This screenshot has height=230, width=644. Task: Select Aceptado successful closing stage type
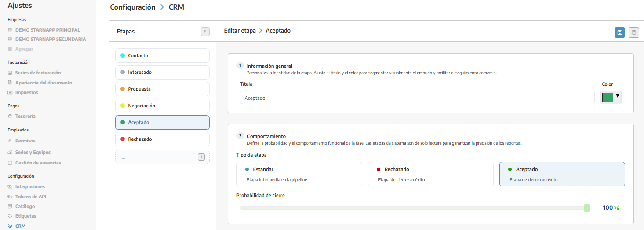tap(562, 174)
